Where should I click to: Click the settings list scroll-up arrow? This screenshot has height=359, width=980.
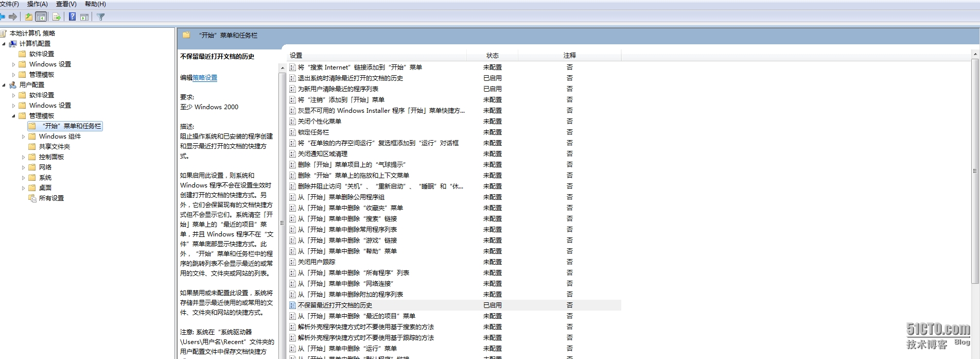click(x=975, y=54)
